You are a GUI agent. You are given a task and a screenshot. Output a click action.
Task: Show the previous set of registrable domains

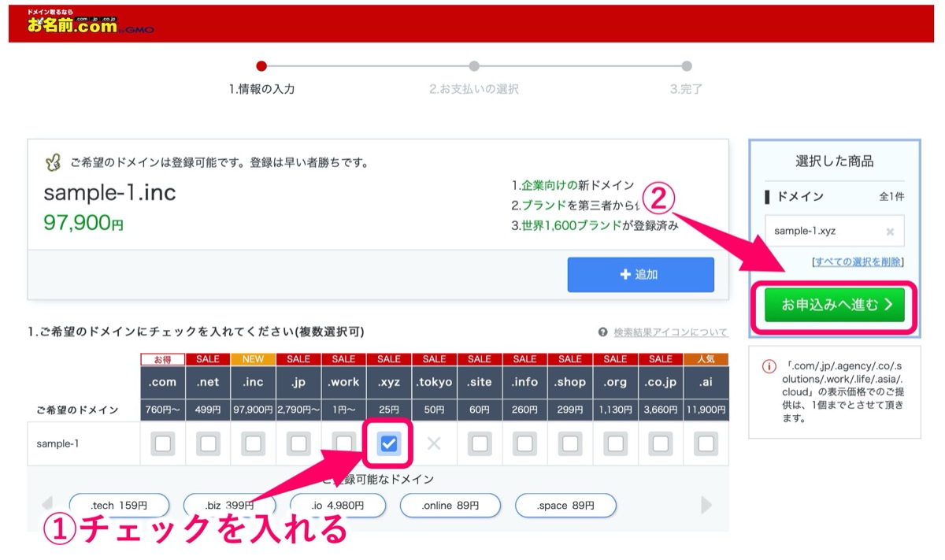[46, 504]
